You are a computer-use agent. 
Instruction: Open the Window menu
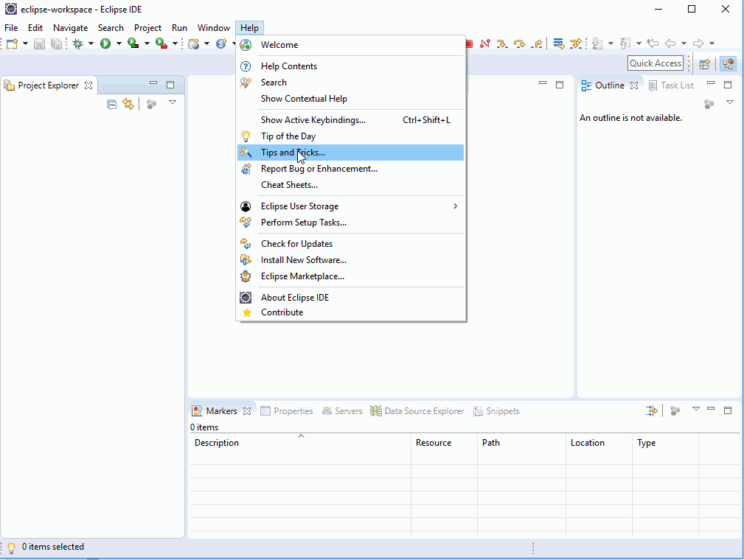coord(214,28)
